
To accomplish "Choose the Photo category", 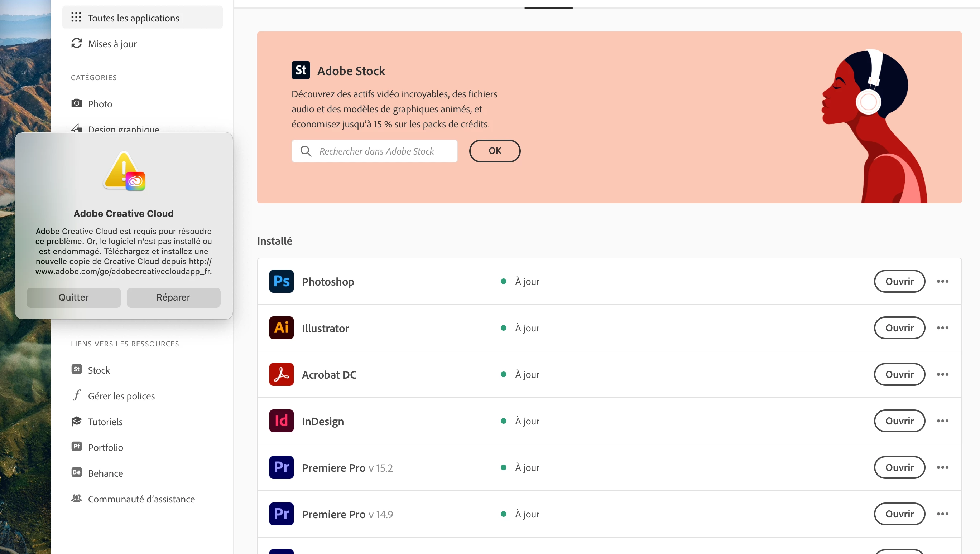I will pos(100,104).
